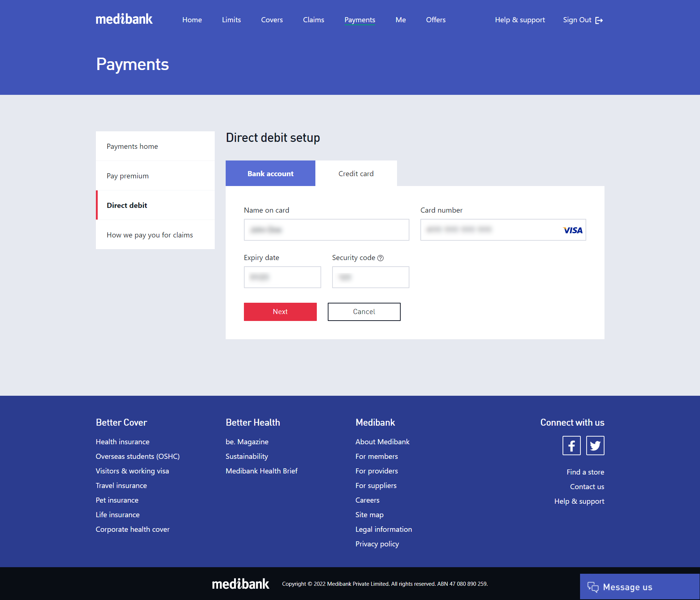The image size is (700, 600).
Task: Click the Help & support question icon
Action: pos(381,257)
